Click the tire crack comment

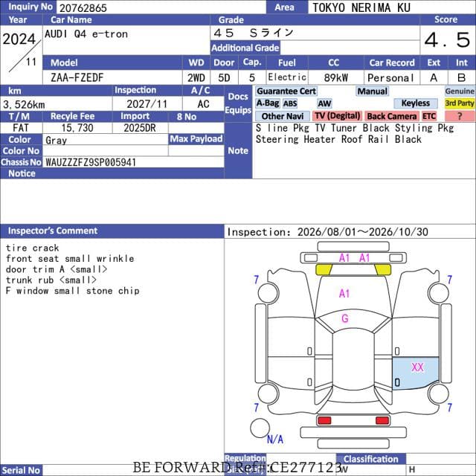32,248
